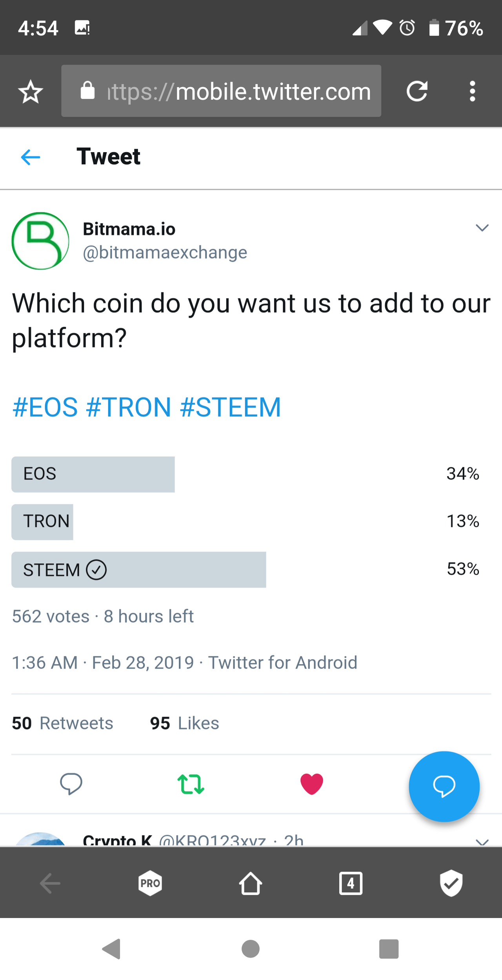
Task: Open Bitmama.io profile avatar
Action: tap(40, 240)
